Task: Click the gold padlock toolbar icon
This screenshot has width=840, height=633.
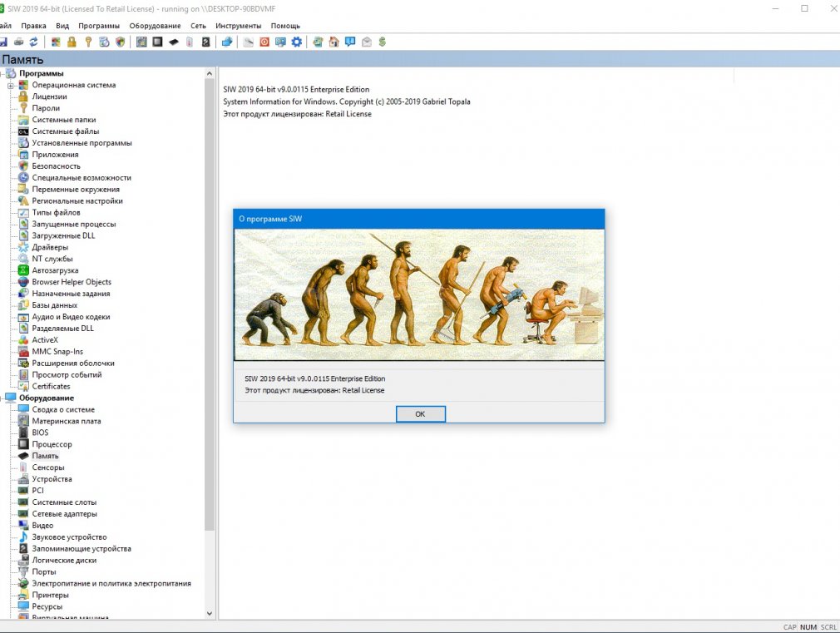Action: coord(72,42)
